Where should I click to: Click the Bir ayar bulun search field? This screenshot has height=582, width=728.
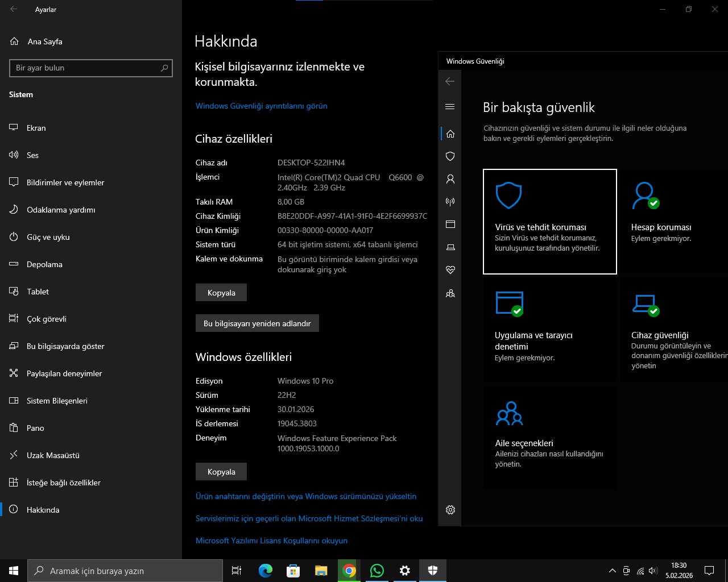[91, 68]
